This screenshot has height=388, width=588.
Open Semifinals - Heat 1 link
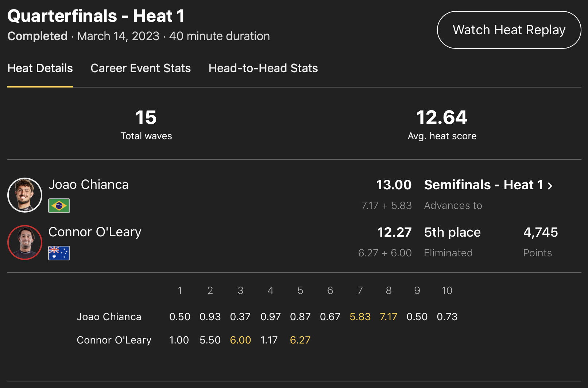coord(483,185)
